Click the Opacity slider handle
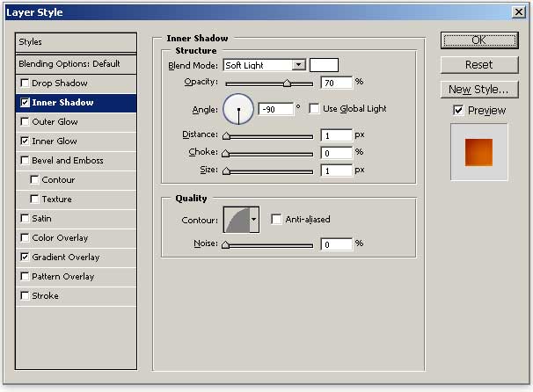The width and height of the screenshot is (533, 392). (287, 83)
